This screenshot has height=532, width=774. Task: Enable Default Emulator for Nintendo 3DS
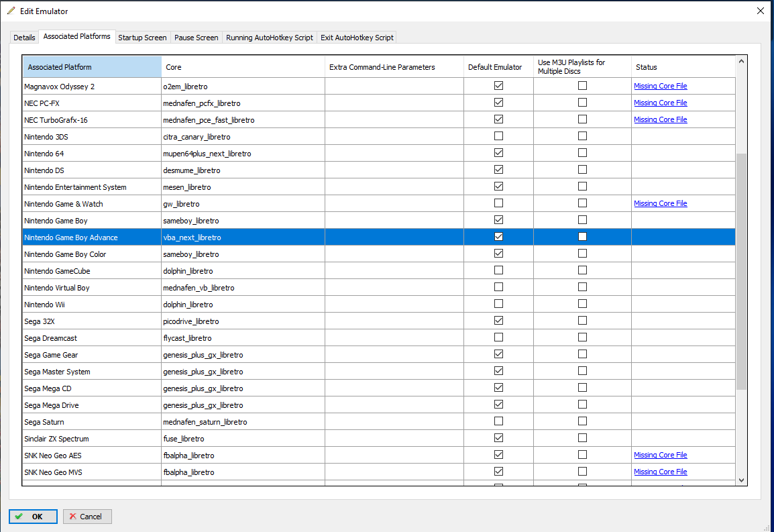coord(498,136)
